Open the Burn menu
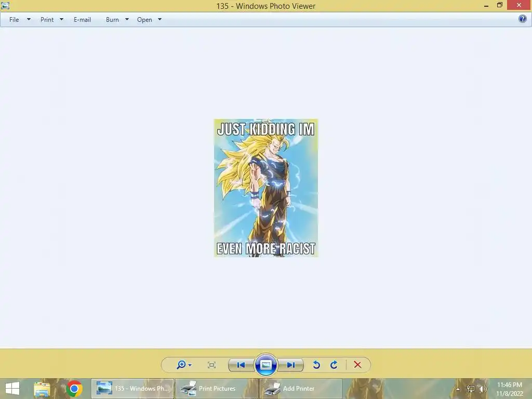Screen dimensions: 532x399 click(112, 20)
